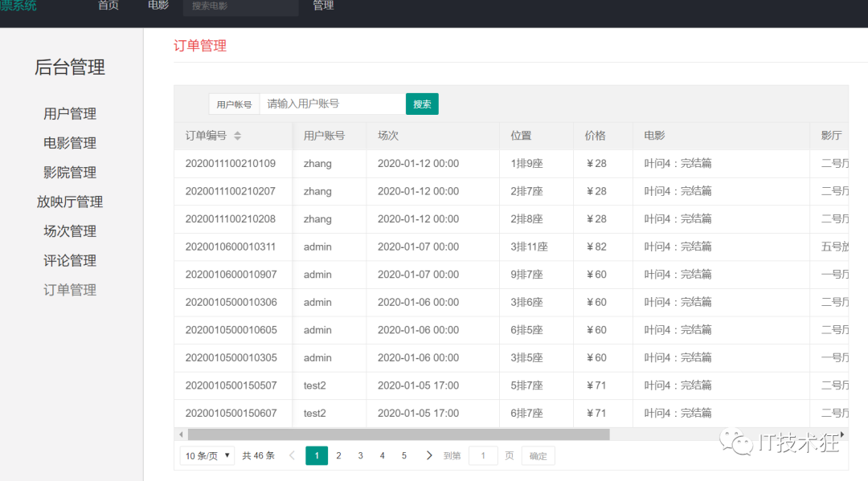
Task: Click the horizontal scrollbar right arrow
Action: (842, 434)
